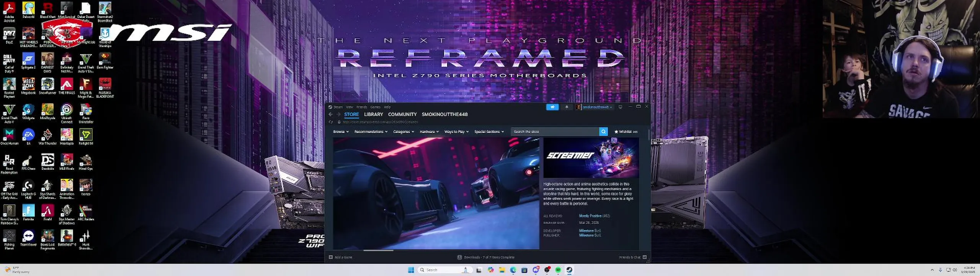
Task: Open the Windows Start button
Action: pyautogui.click(x=411, y=270)
